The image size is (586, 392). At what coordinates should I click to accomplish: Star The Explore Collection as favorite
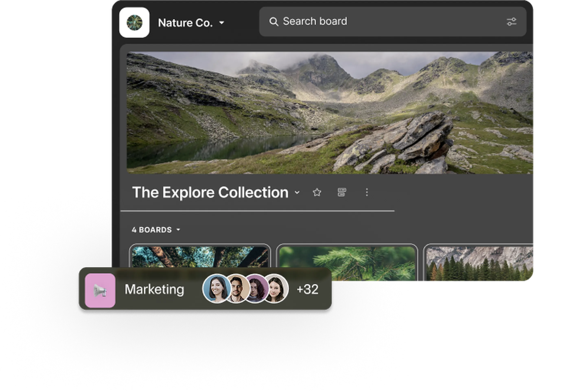[317, 192]
